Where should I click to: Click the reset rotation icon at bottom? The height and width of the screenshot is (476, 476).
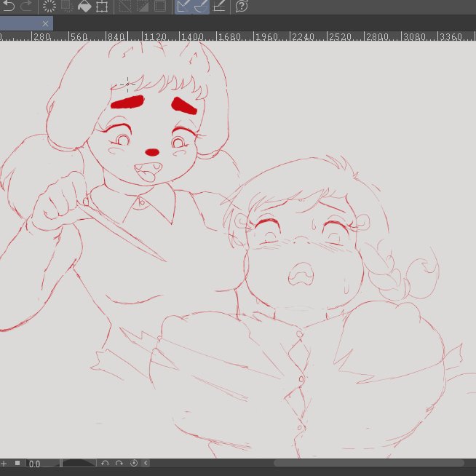pyautogui.click(x=133, y=463)
